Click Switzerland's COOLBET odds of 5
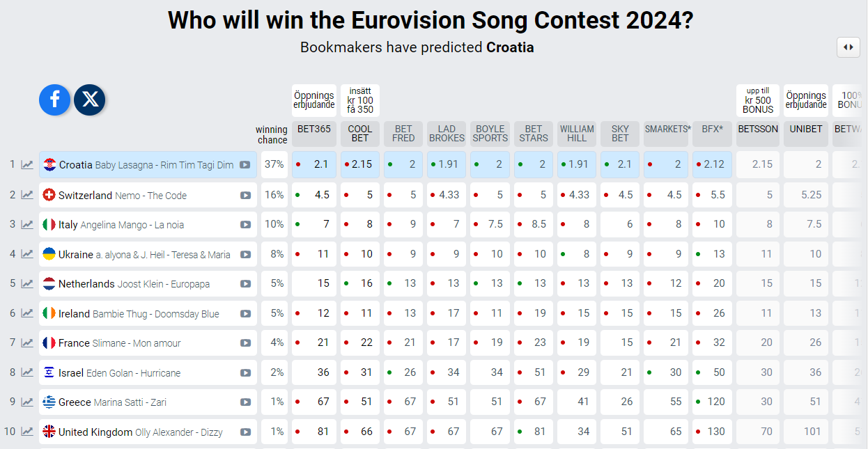 pyautogui.click(x=360, y=195)
